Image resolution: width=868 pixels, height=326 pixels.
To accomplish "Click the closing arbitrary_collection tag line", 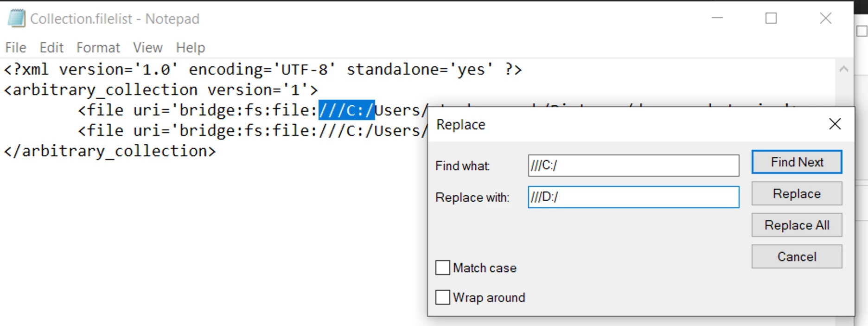I will (x=110, y=151).
